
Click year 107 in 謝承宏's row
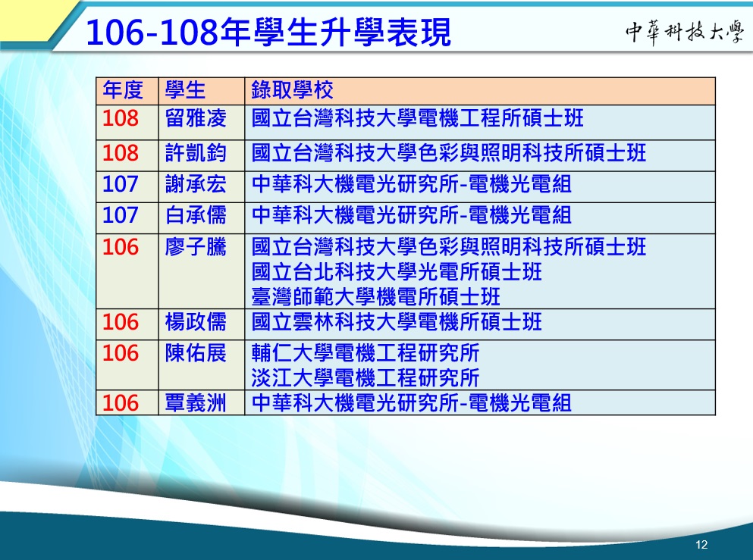click(121, 184)
